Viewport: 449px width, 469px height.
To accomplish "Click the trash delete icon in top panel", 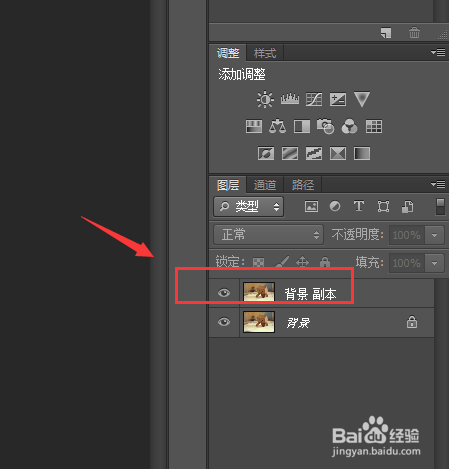I will pos(414,33).
